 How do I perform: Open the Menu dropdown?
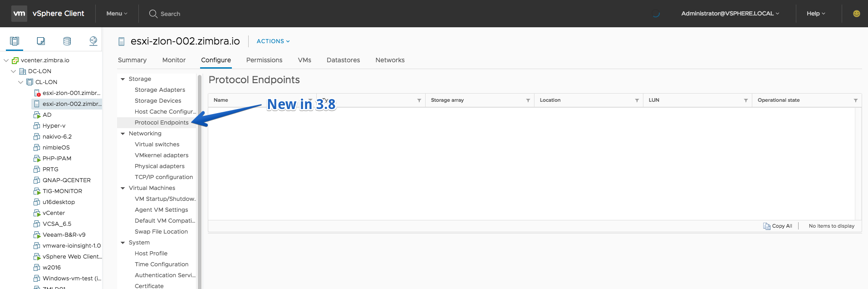pyautogui.click(x=117, y=14)
